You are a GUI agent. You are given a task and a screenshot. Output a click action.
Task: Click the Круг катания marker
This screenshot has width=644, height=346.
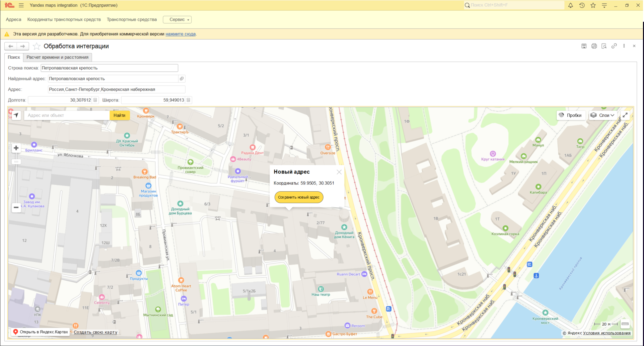click(493, 153)
